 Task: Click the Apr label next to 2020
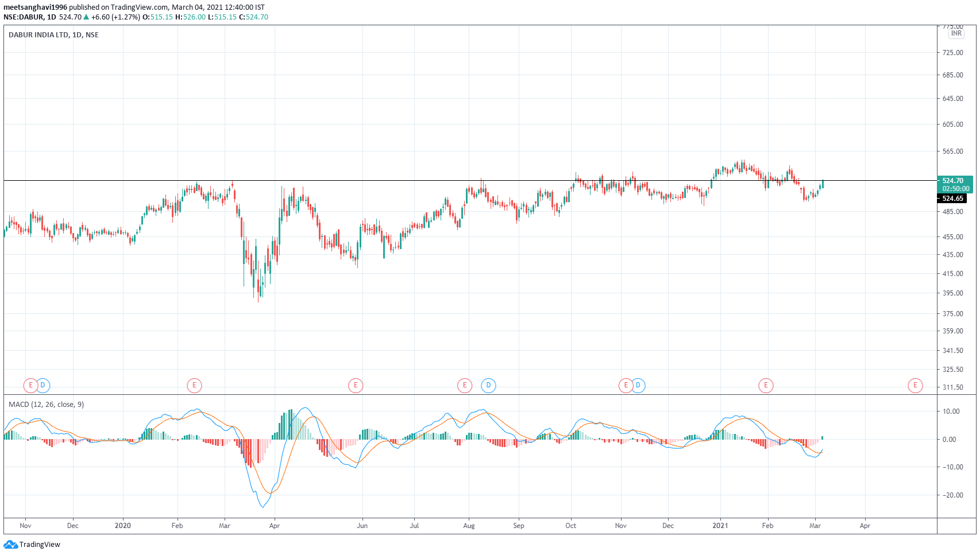pos(275,526)
